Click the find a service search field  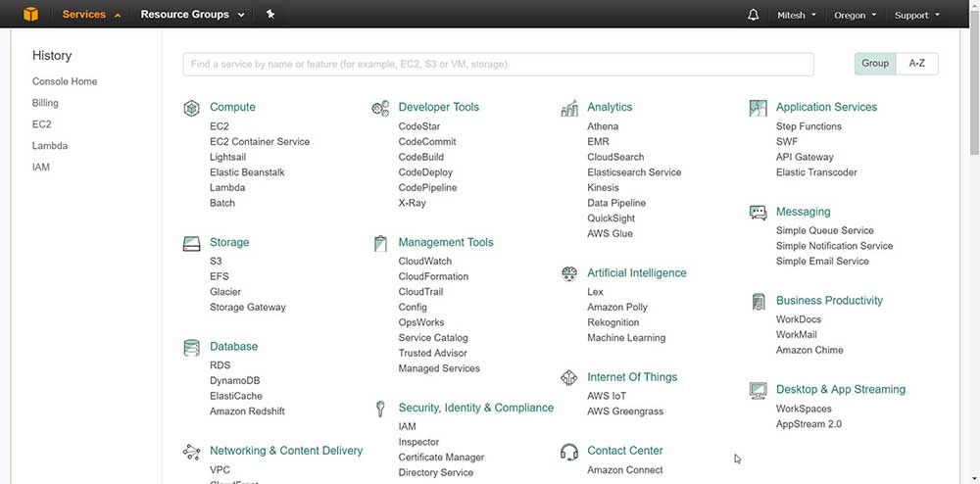498,65
